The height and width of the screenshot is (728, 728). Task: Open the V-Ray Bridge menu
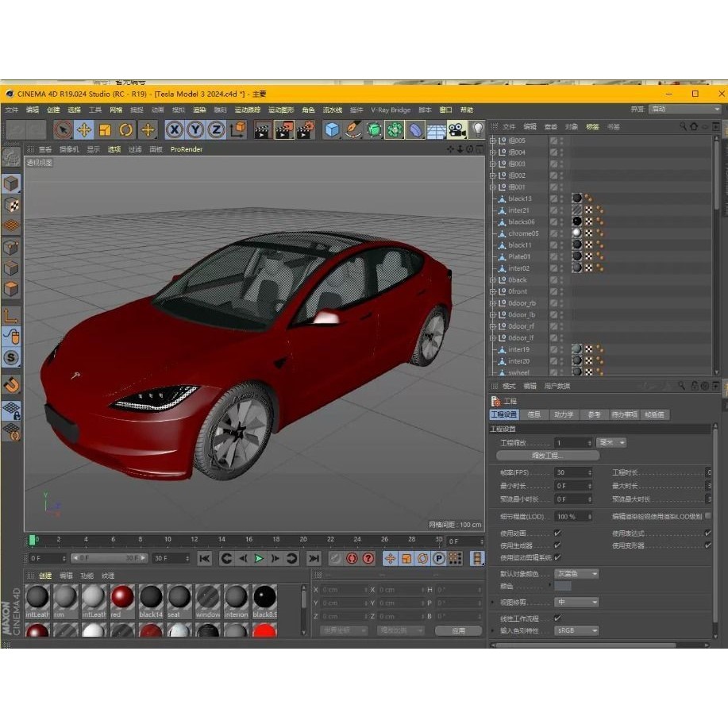click(391, 110)
